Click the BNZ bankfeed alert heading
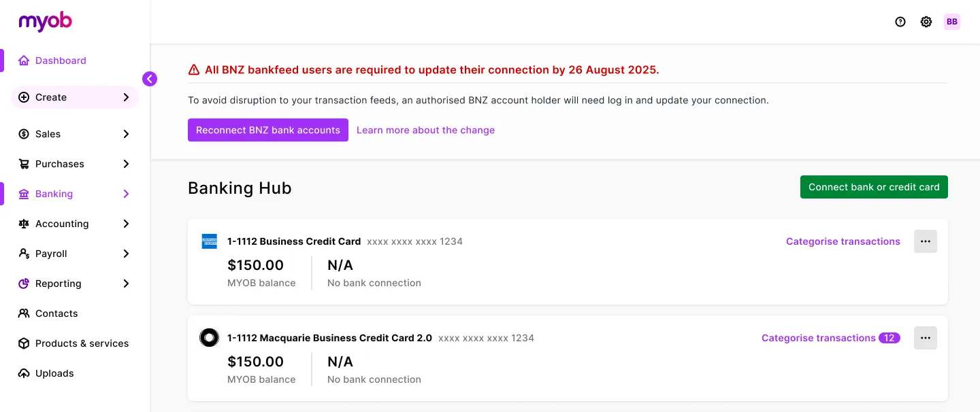This screenshot has height=412, width=980. point(432,70)
